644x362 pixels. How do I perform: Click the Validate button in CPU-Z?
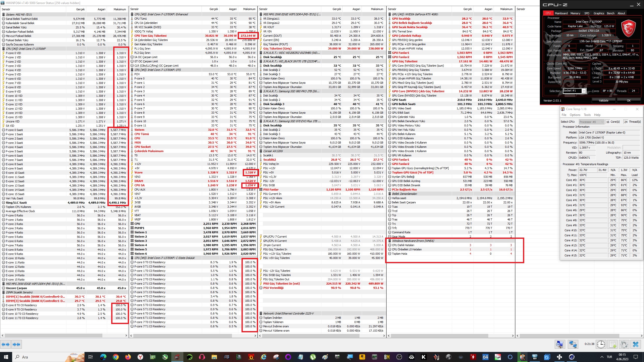603,101
